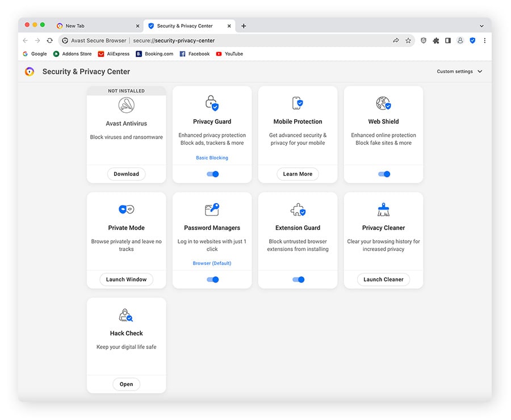
Task: Click the Security & Privacy Center heading
Action: point(86,72)
